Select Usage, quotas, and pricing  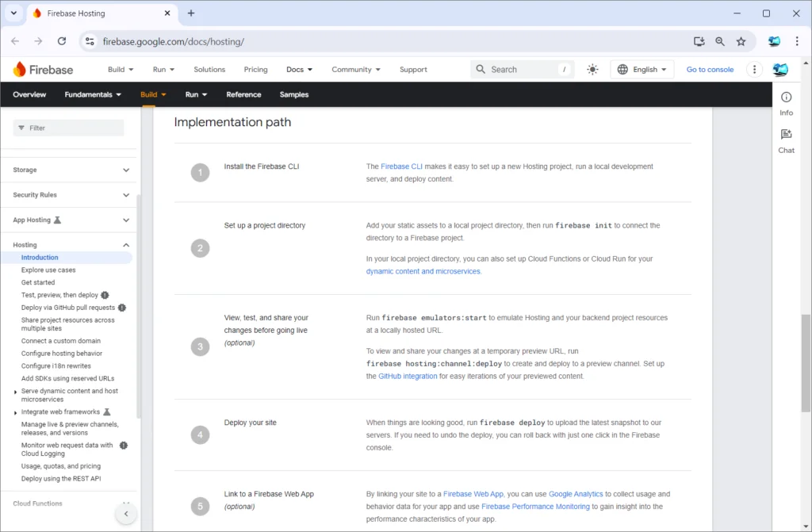61,467
